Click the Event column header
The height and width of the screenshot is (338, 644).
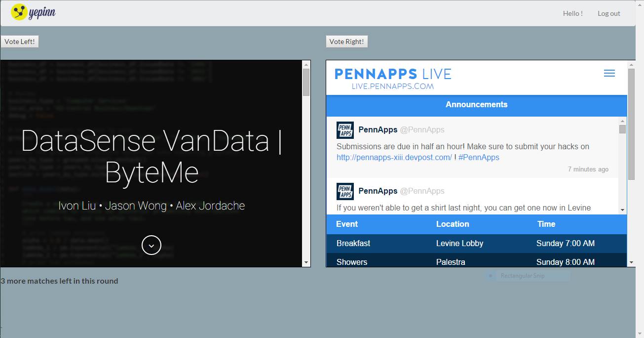[347, 224]
